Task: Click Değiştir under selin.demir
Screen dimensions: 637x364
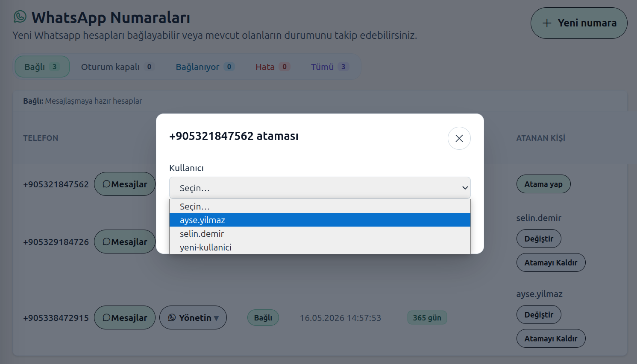Action: pos(539,239)
